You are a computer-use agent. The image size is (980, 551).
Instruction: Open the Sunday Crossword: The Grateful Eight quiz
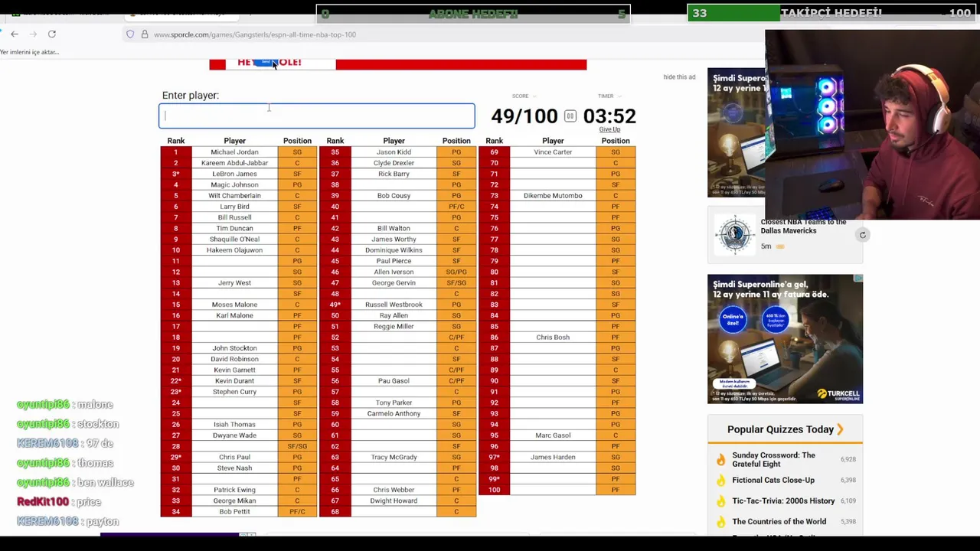click(x=773, y=459)
